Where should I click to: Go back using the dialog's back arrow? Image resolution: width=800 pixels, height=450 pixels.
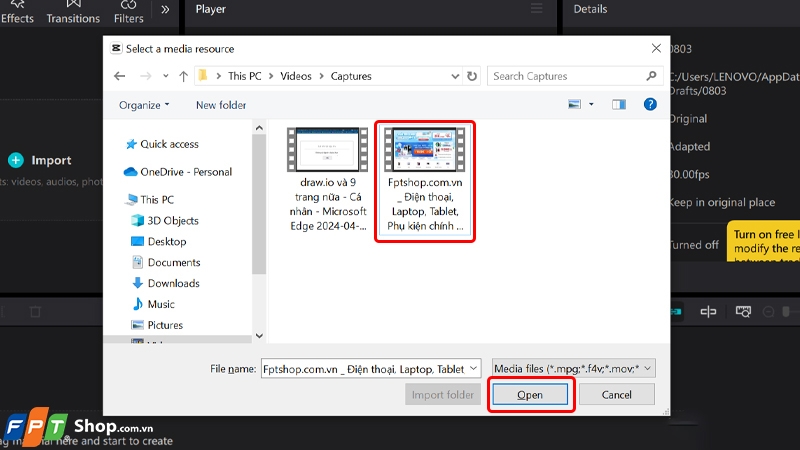coord(119,76)
